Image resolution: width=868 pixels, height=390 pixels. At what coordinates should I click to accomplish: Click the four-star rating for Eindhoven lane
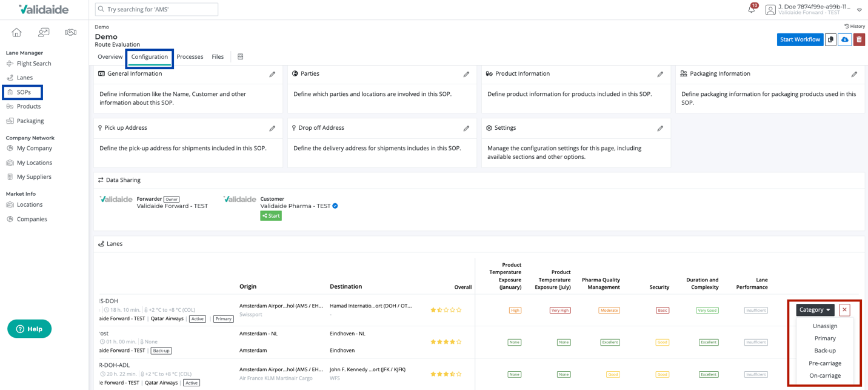coord(446,342)
